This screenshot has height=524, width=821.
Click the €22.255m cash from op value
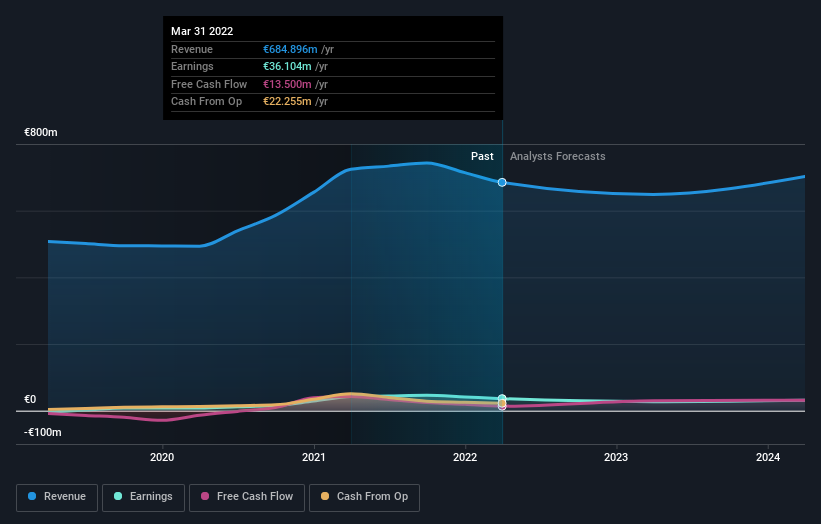coord(287,102)
